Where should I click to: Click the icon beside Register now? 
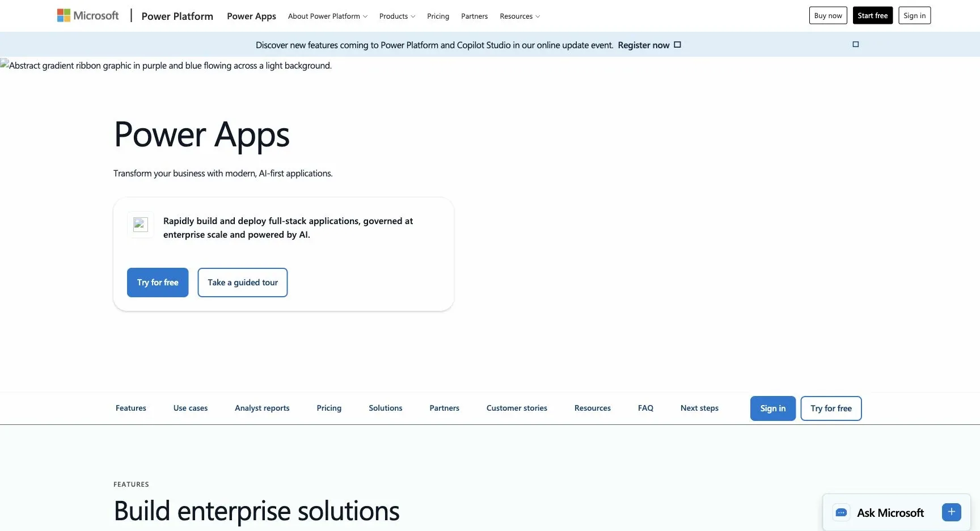point(677,44)
